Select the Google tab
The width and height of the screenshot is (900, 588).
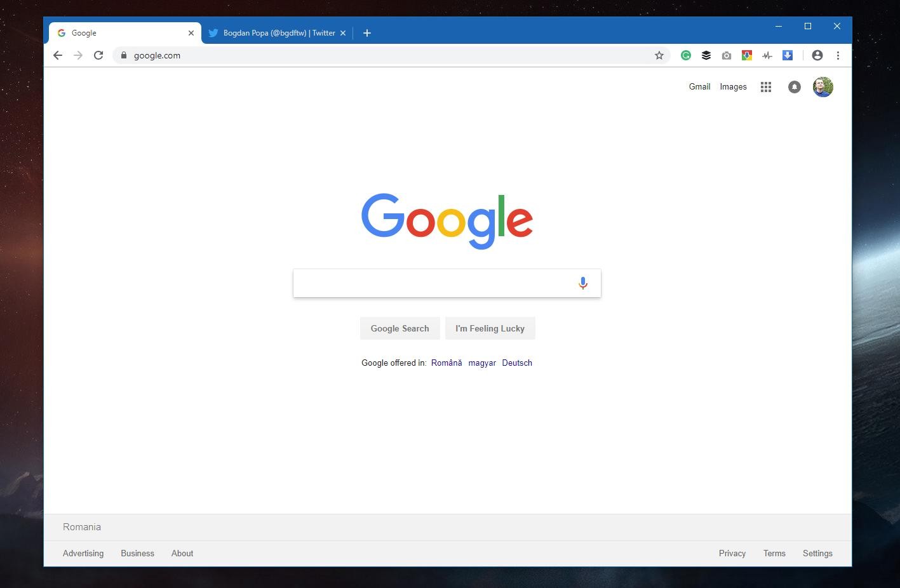coord(114,32)
